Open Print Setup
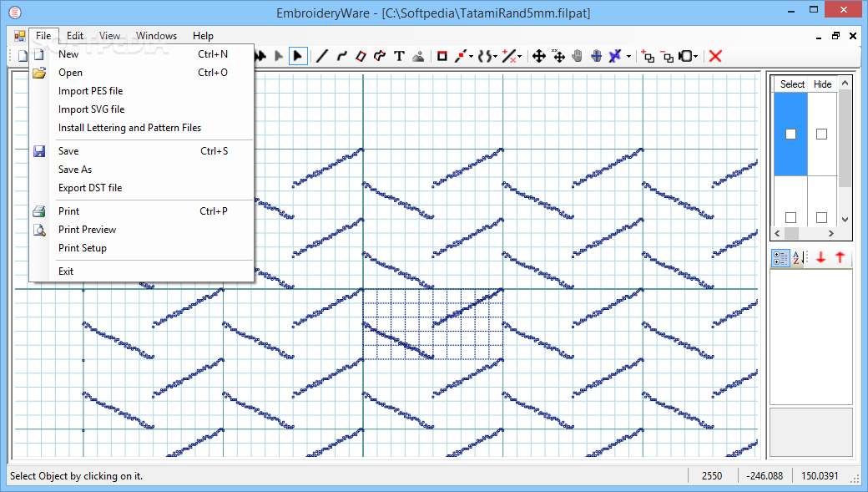The image size is (868, 492). (142, 247)
